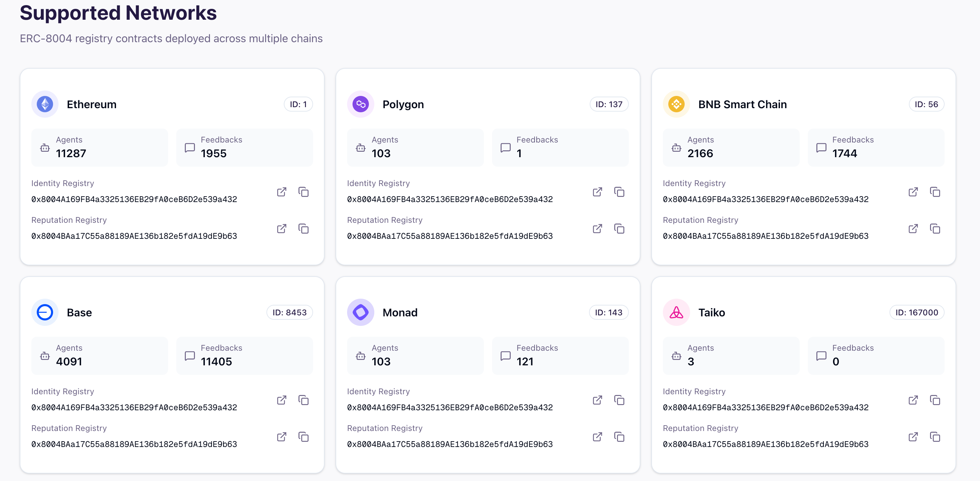Open BNB Reputation Registry external link

click(913, 229)
